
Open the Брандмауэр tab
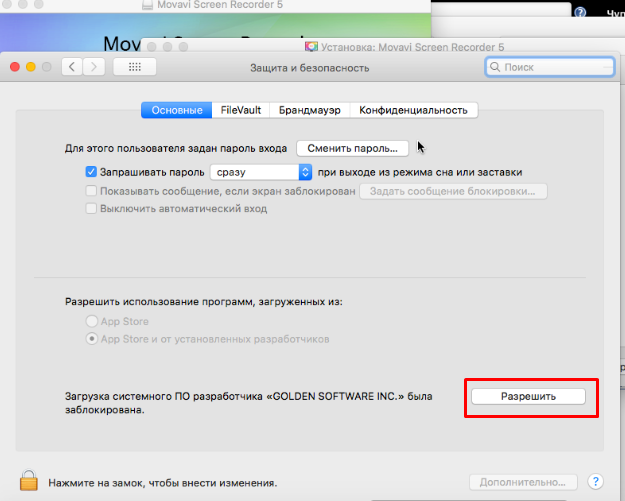(310, 110)
